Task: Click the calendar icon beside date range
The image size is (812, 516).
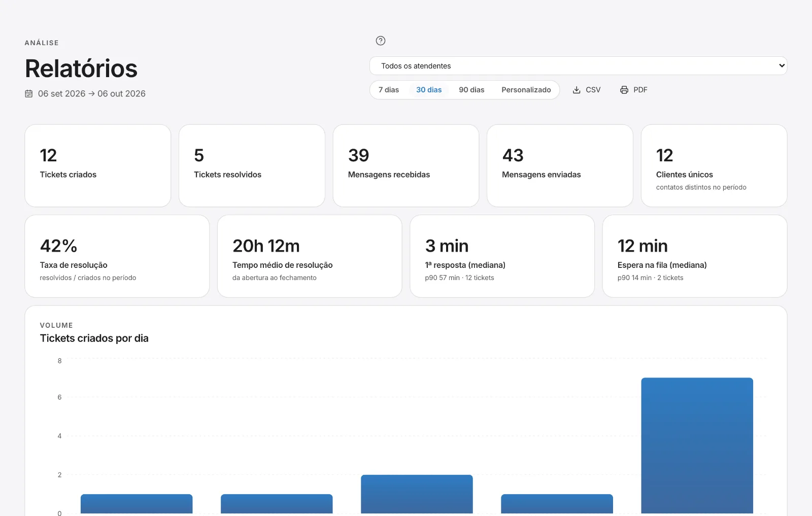Action: (29, 94)
